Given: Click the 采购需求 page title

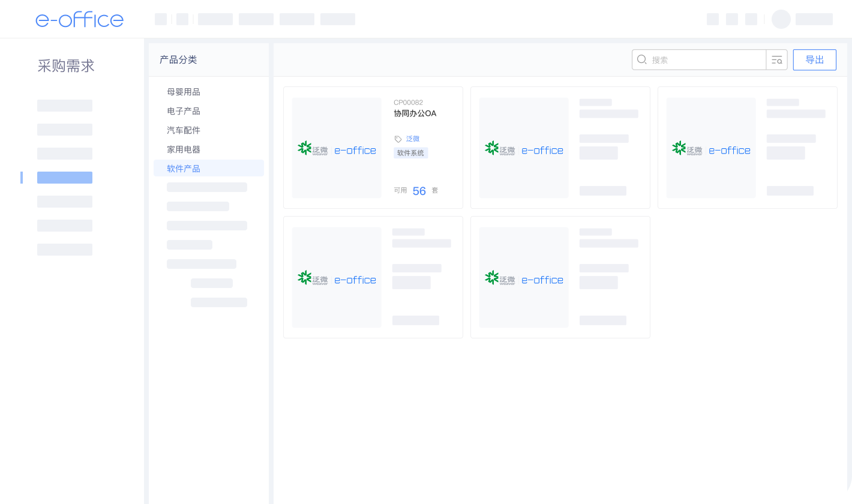Looking at the screenshot, I should (x=66, y=66).
